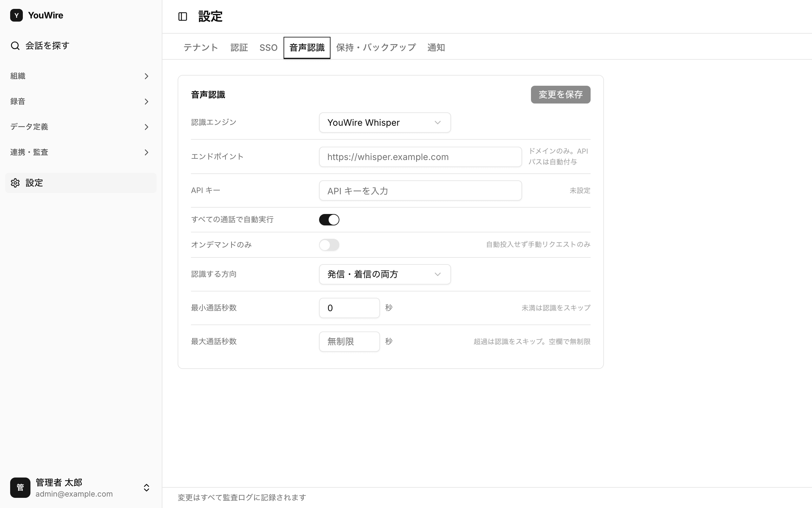The width and height of the screenshot is (812, 508).
Task: Click the admin@example.com email text
Action: coord(74,494)
